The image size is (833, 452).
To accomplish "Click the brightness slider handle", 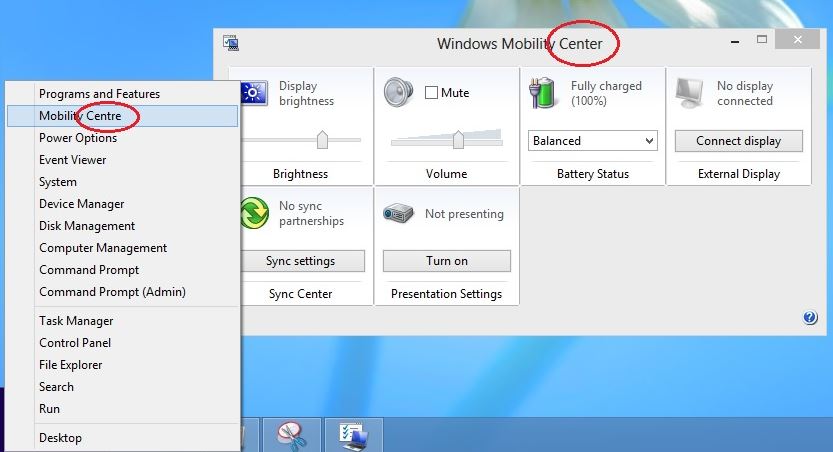I will (x=322, y=140).
